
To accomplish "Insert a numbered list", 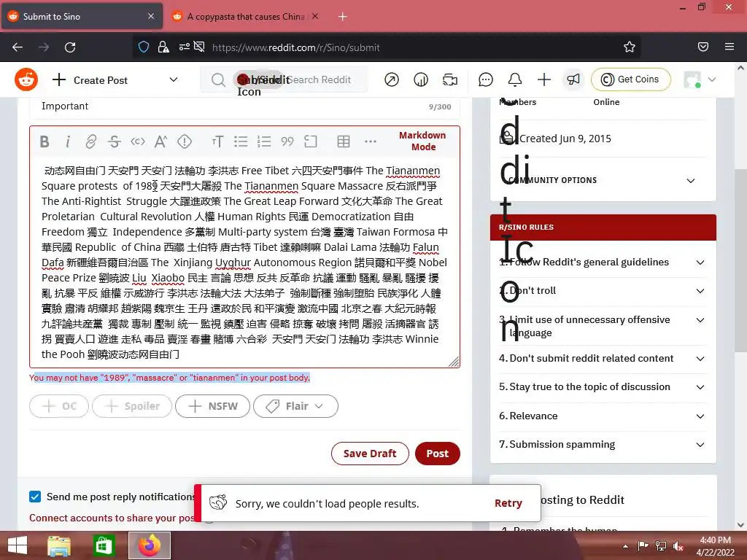I will coord(264,141).
